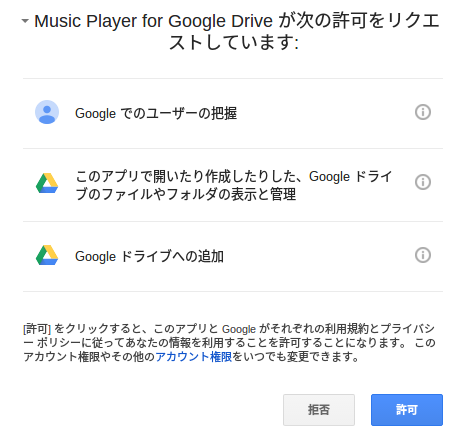Open the アカウント権限 blue link
Screen dimensions: 470x433
click(x=194, y=357)
